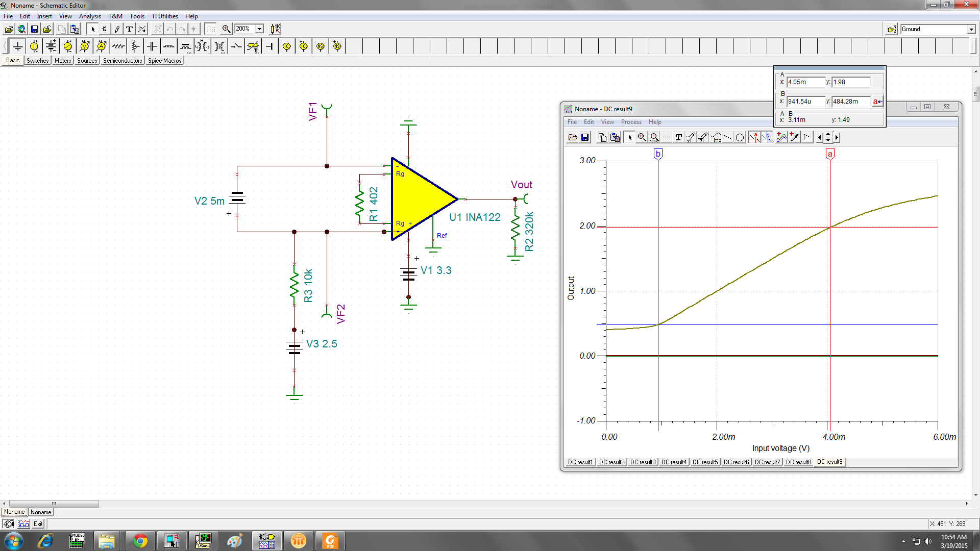Click the Zoom 100% icon in the result window
Screen dimensions: 980x551
(654, 137)
